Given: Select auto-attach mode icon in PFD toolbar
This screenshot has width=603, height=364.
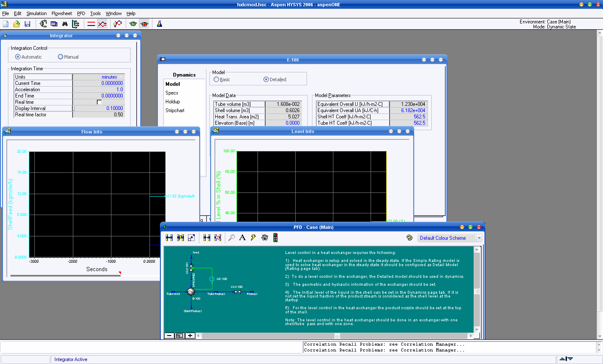Looking at the screenshot, I should 180,238.
